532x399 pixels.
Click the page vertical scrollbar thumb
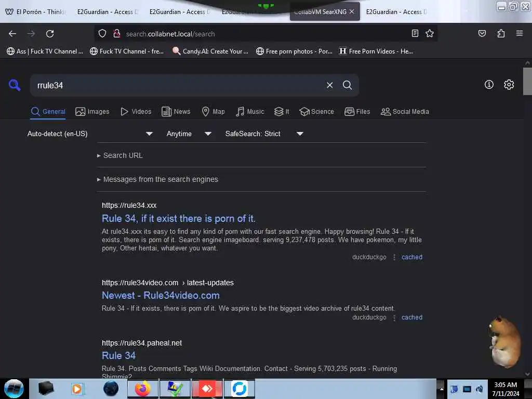pos(527,81)
